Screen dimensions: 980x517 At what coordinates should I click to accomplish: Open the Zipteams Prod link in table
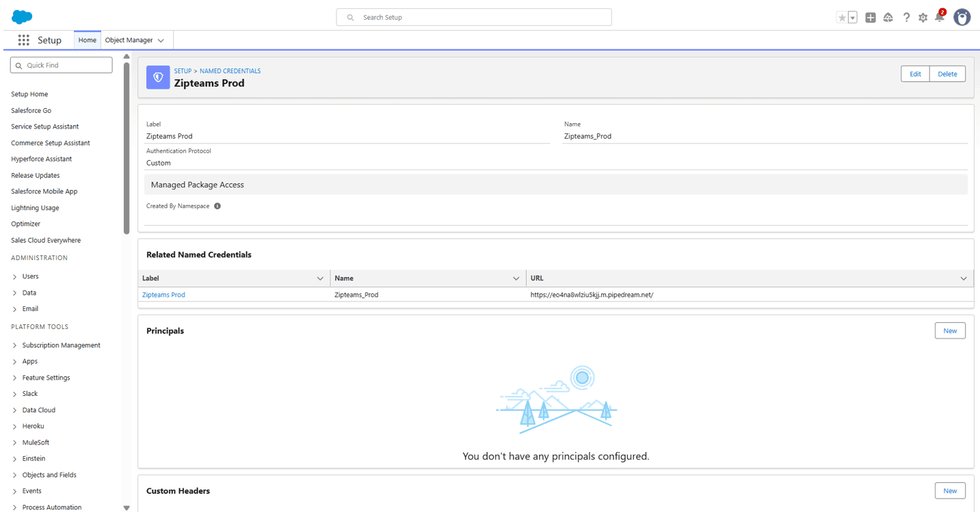[x=163, y=295]
